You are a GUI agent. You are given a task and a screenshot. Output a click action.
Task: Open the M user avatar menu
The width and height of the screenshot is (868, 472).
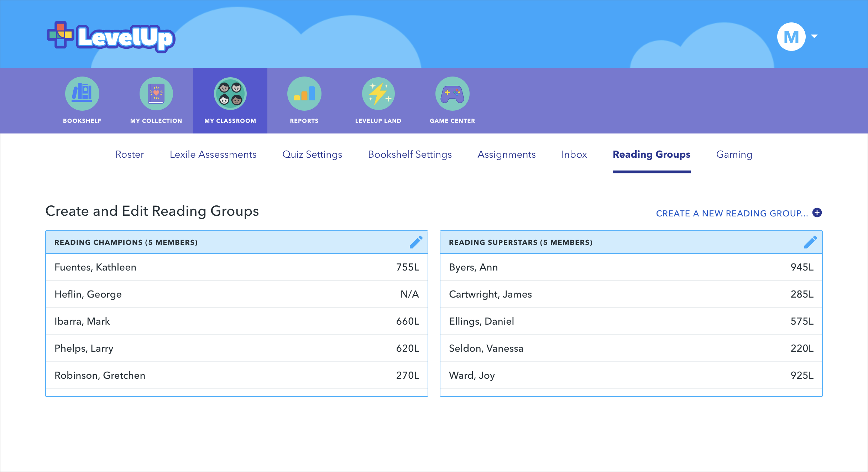point(791,37)
